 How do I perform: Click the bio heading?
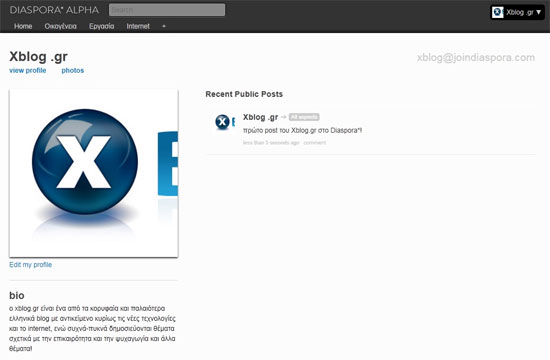pos(16,295)
